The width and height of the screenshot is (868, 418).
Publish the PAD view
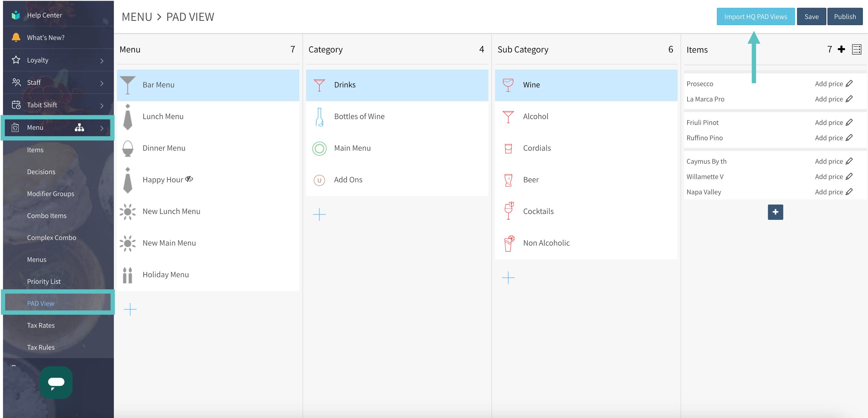tap(845, 17)
